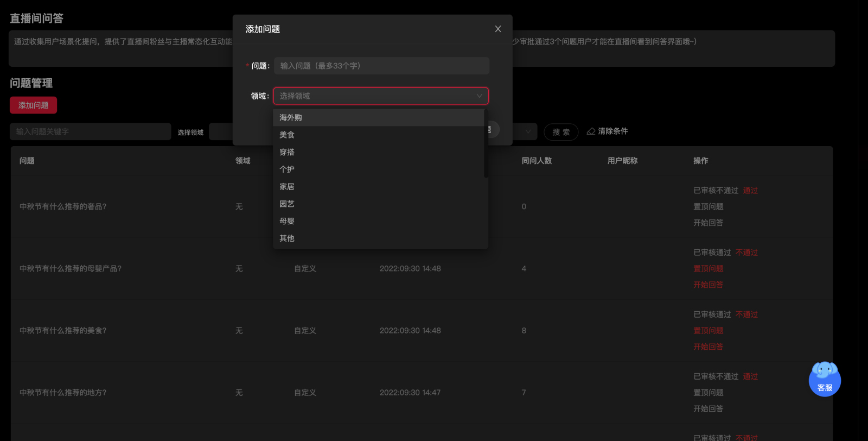Select 其他 from the domain list
This screenshot has width=868, height=441.
point(378,238)
